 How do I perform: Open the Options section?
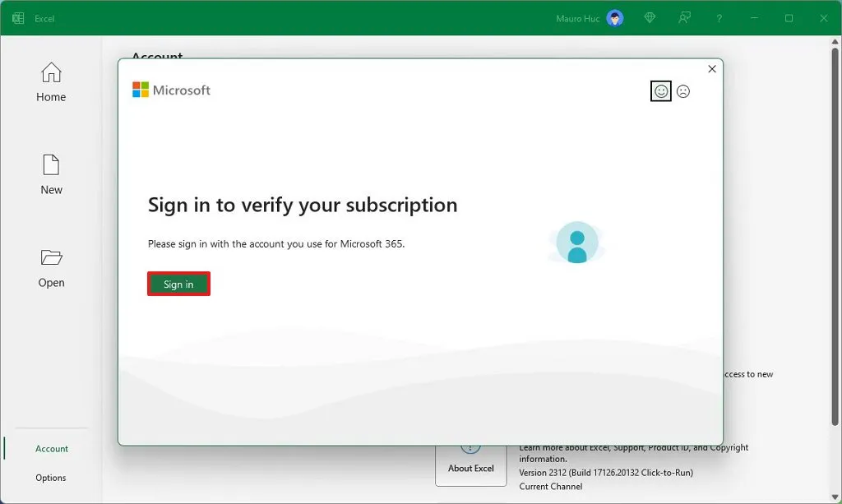tap(50, 478)
